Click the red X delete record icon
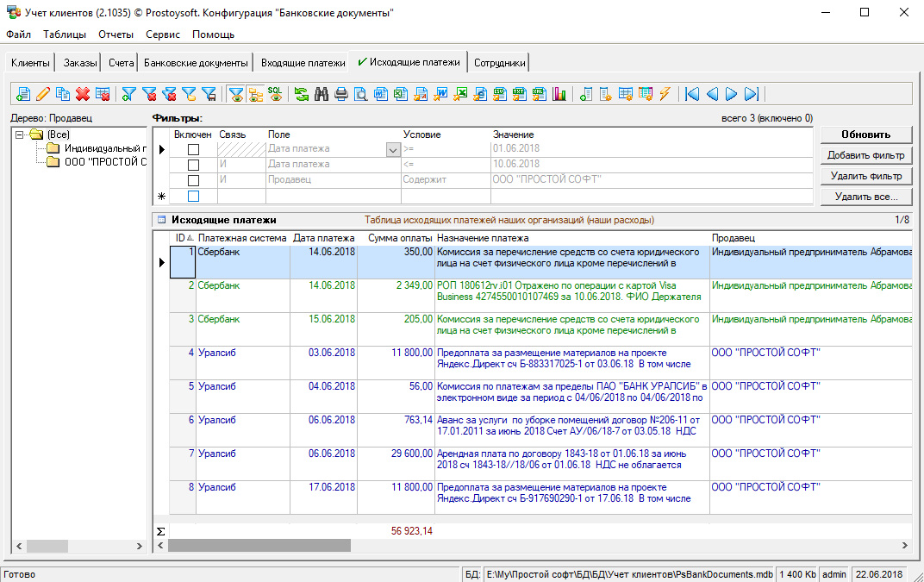The image size is (924, 582). (x=83, y=94)
